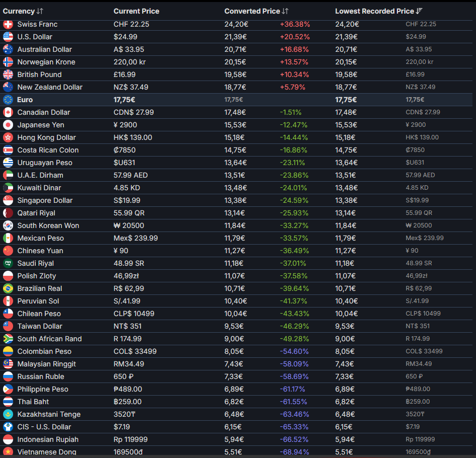Sort table by Currency column header

[23, 11]
